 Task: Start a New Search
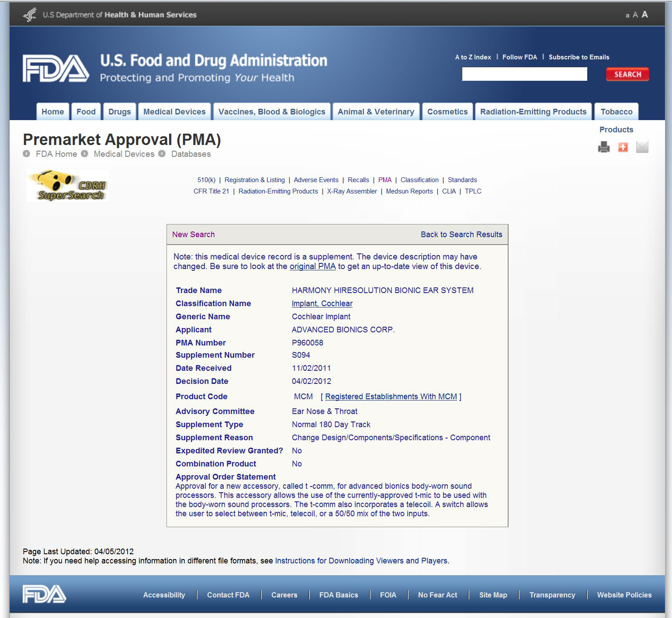(193, 235)
